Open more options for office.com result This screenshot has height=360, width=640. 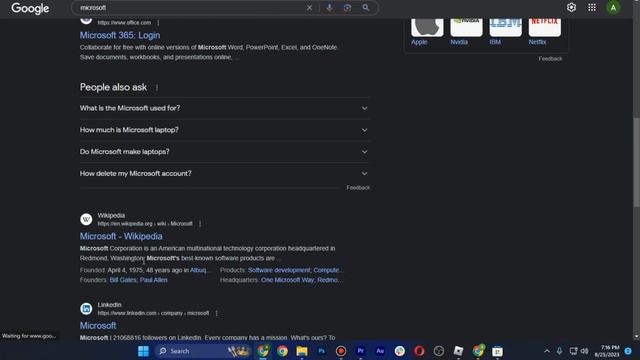(158, 23)
